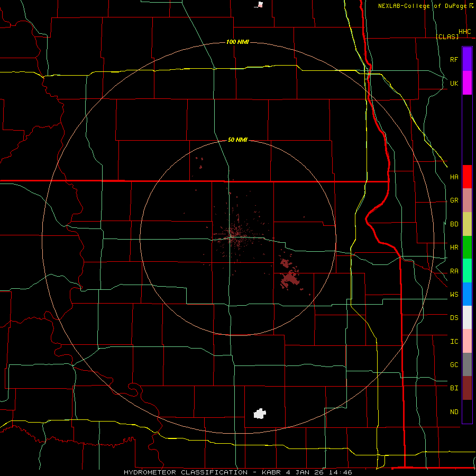Click the large white dry-snow echo blob
The width and height of the screenshot is (476, 476).
260,414
